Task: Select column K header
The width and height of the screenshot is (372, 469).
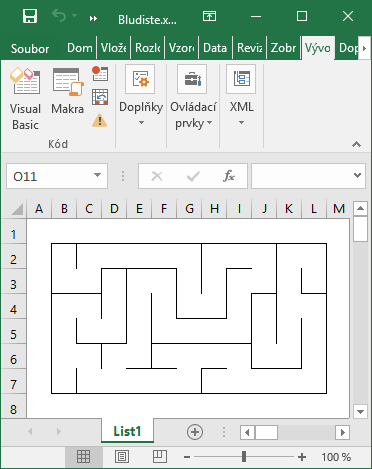Action: click(x=289, y=209)
